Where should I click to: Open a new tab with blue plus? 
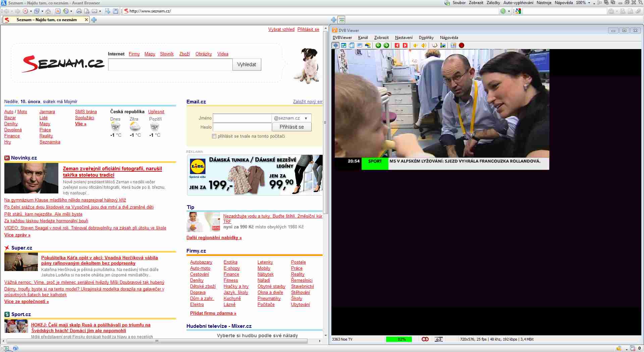coord(94,20)
